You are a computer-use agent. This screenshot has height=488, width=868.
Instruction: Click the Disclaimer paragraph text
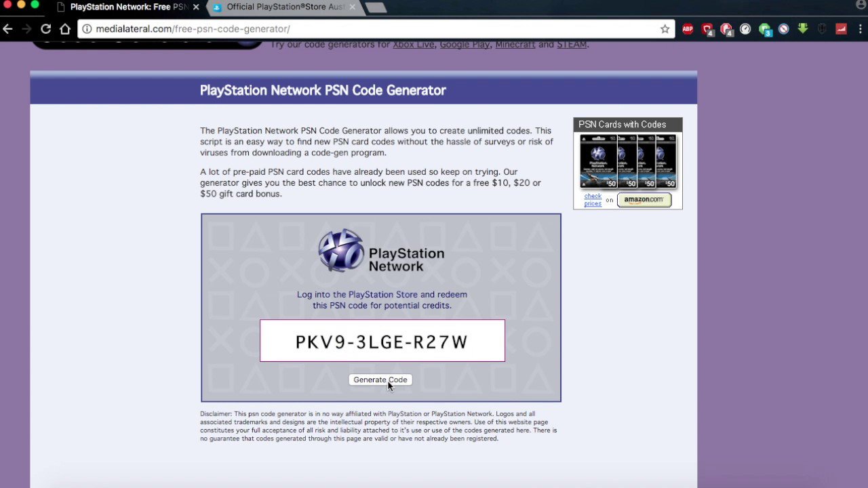[x=378, y=426]
